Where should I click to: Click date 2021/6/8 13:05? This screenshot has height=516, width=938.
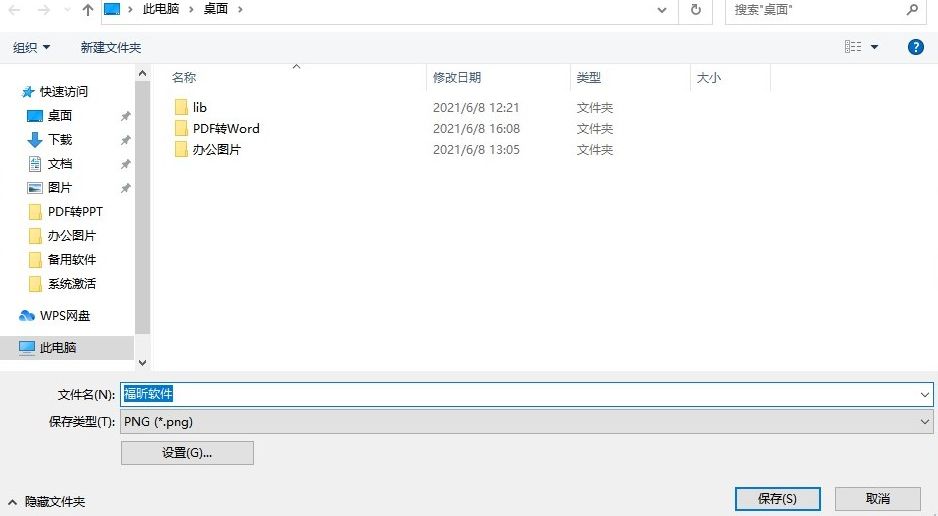476,149
